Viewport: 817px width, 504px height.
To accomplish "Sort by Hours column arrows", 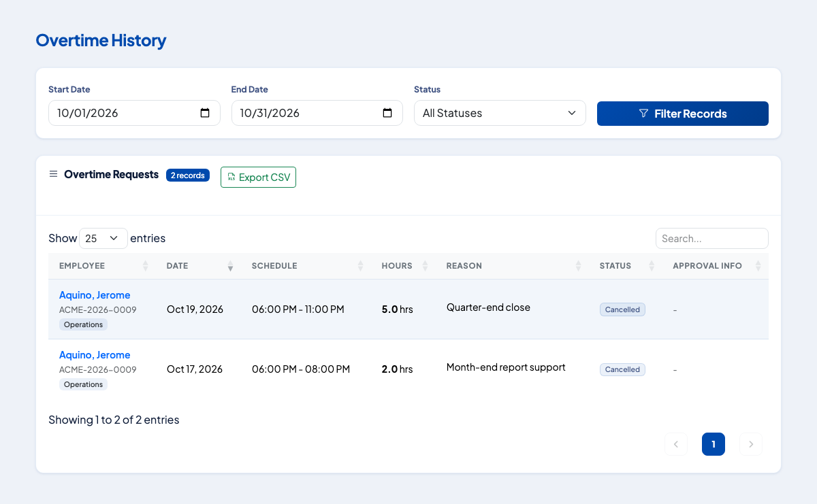I will click(x=425, y=266).
